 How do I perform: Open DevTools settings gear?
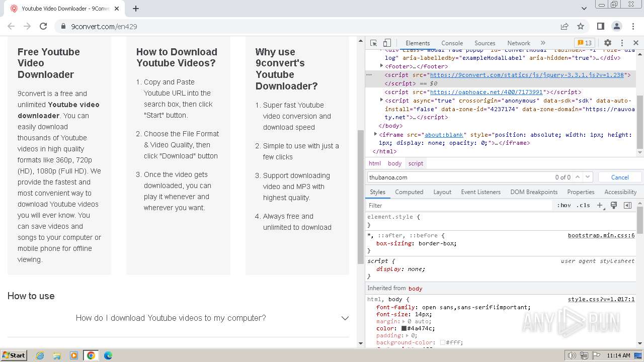pyautogui.click(x=608, y=43)
